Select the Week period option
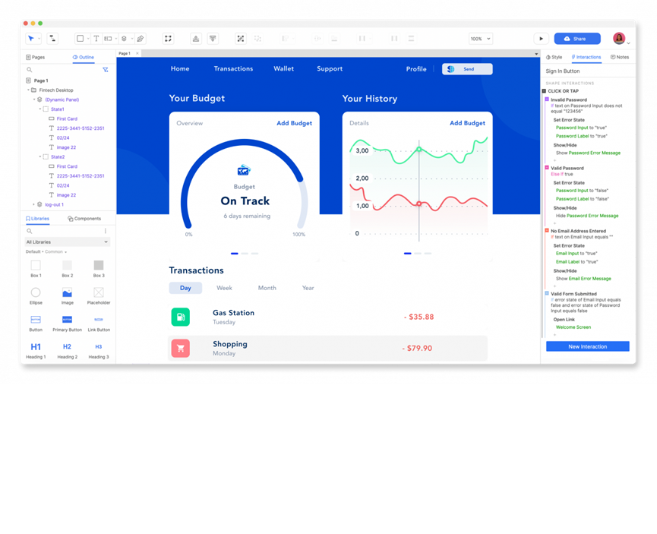Viewport: 657px width, 534px height. click(x=224, y=288)
